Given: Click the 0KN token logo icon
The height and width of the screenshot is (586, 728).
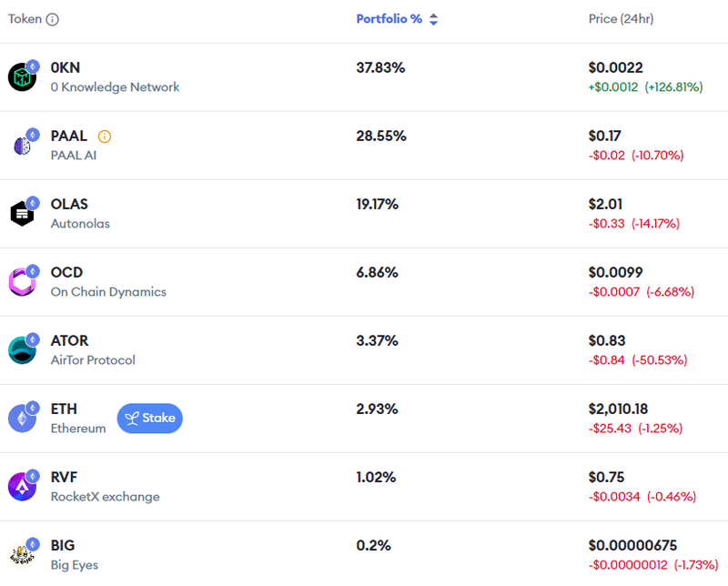Looking at the screenshot, I should (x=22, y=77).
